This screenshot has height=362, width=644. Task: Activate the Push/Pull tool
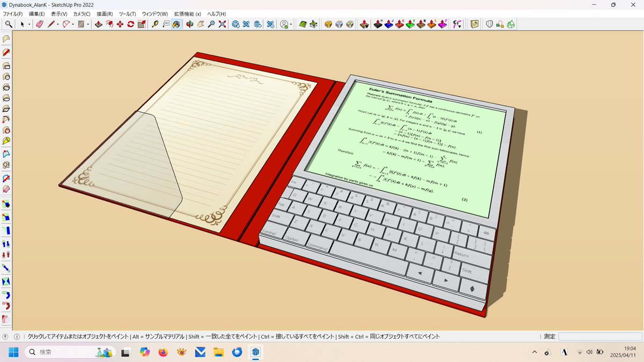coord(98,24)
